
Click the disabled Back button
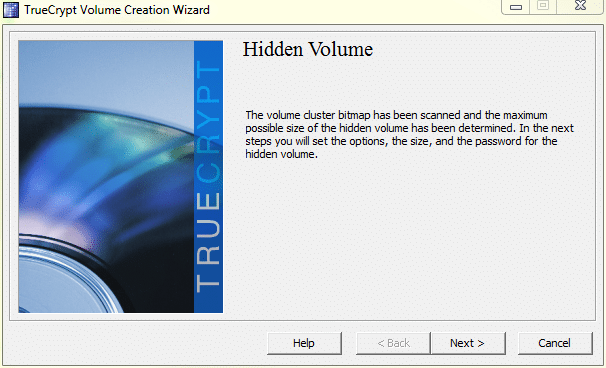393,343
